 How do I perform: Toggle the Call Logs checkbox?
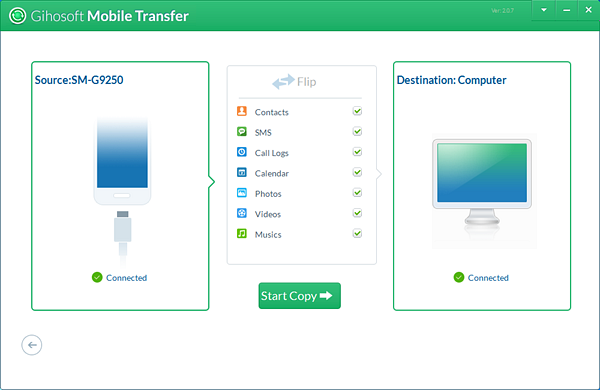(357, 152)
